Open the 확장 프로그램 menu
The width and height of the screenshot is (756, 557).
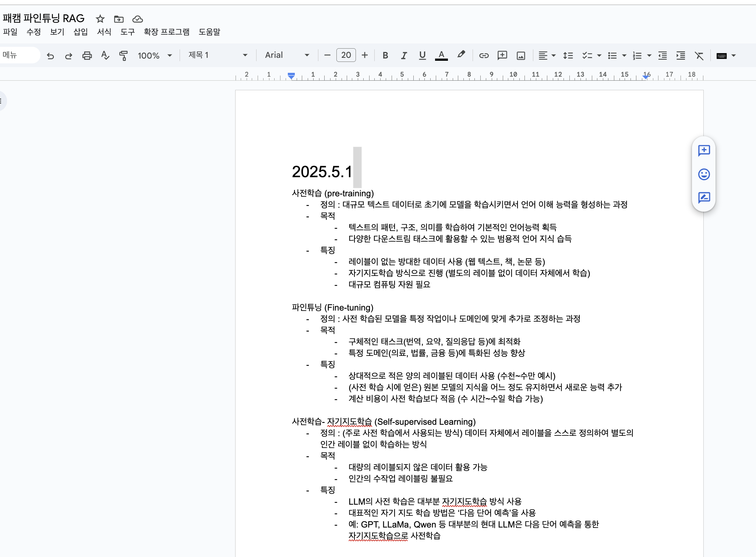(166, 32)
